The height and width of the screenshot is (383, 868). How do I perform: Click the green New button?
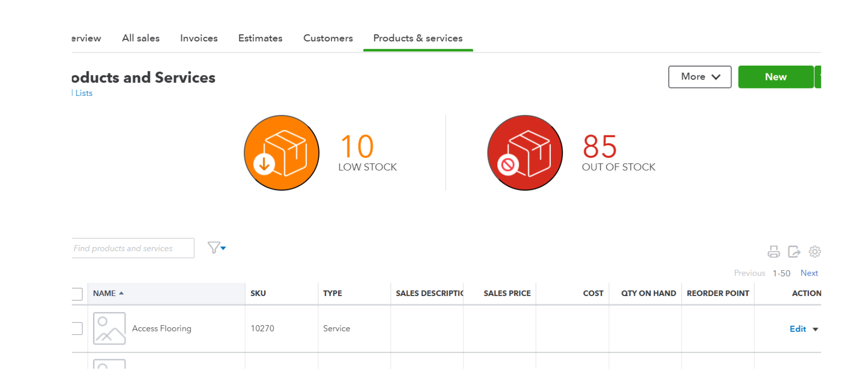(775, 77)
